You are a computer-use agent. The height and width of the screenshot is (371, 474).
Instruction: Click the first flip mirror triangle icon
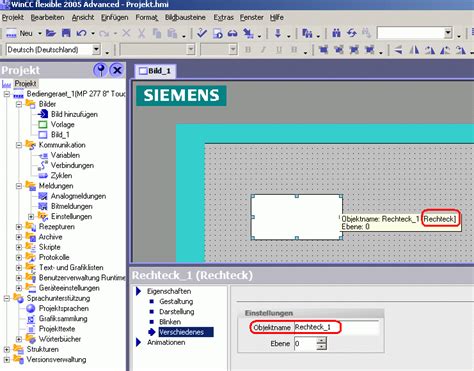coord(398,50)
